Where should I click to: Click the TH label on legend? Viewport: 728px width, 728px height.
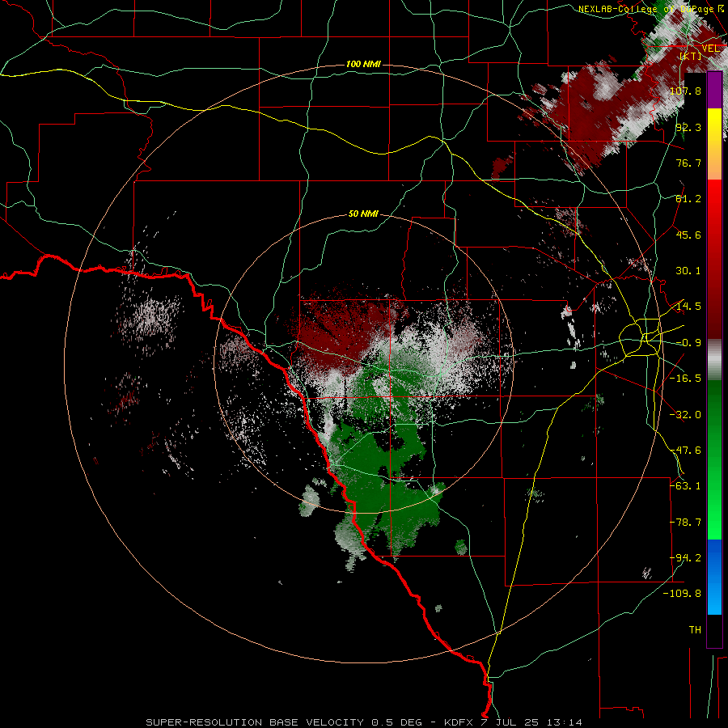pos(695,630)
